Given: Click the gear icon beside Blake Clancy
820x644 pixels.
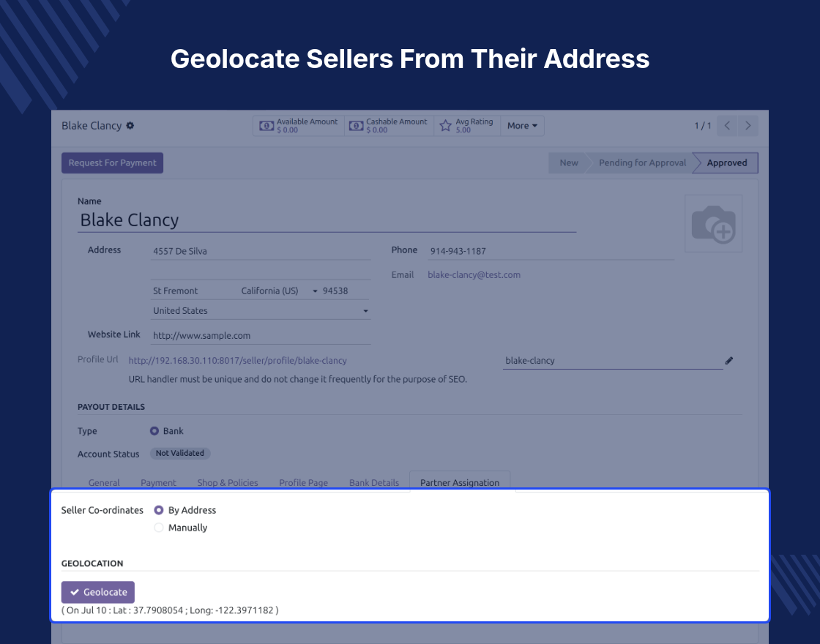Looking at the screenshot, I should click(x=130, y=125).
